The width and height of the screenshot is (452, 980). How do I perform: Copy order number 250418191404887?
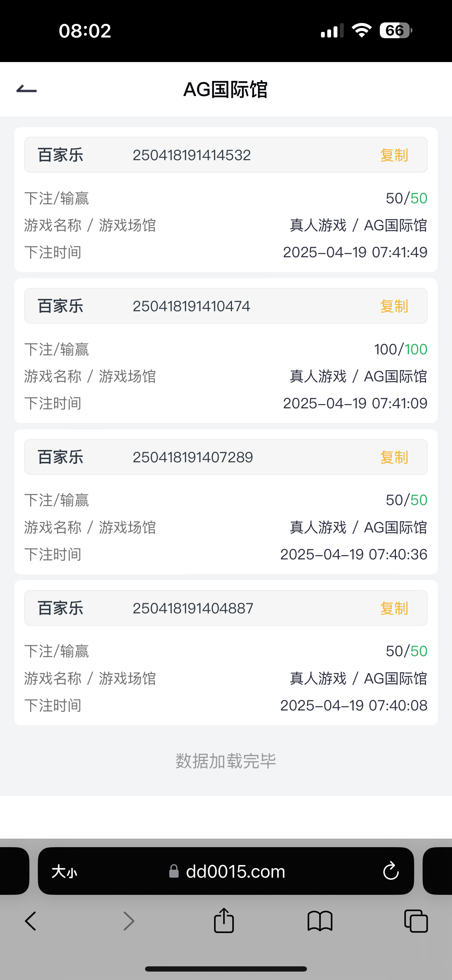[x=394, y=608]
